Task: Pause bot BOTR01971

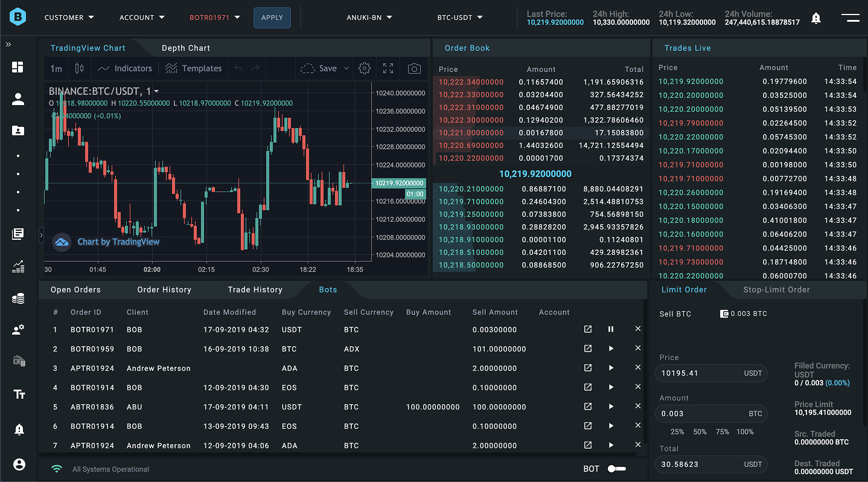Action: (x=611, y=329)
